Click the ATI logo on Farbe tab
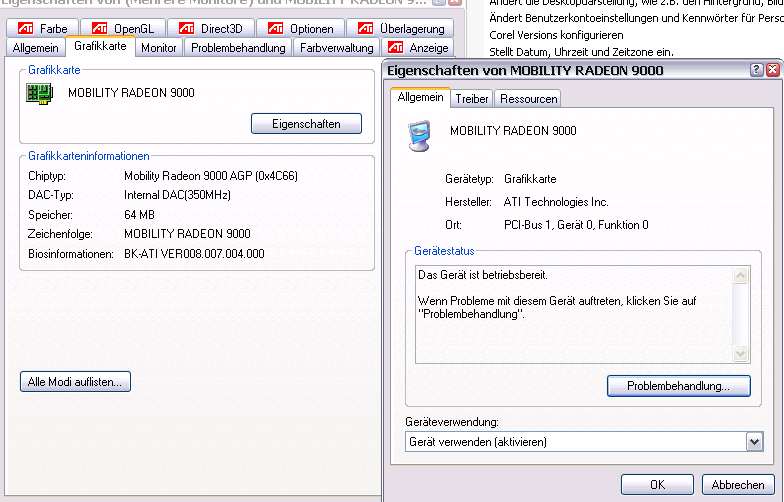The width and height of the screenshot is (784, 502). click(26, 28)
